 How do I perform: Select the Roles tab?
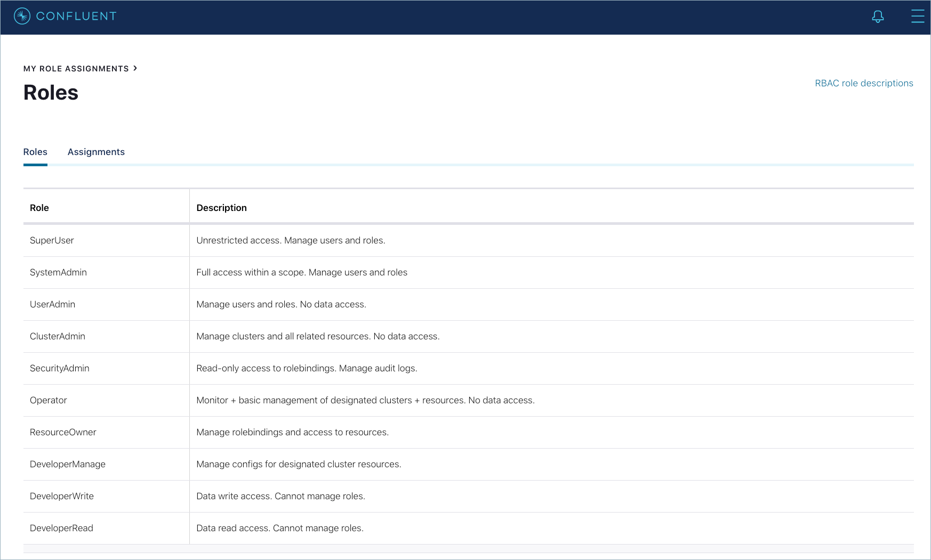pos(35,152)
